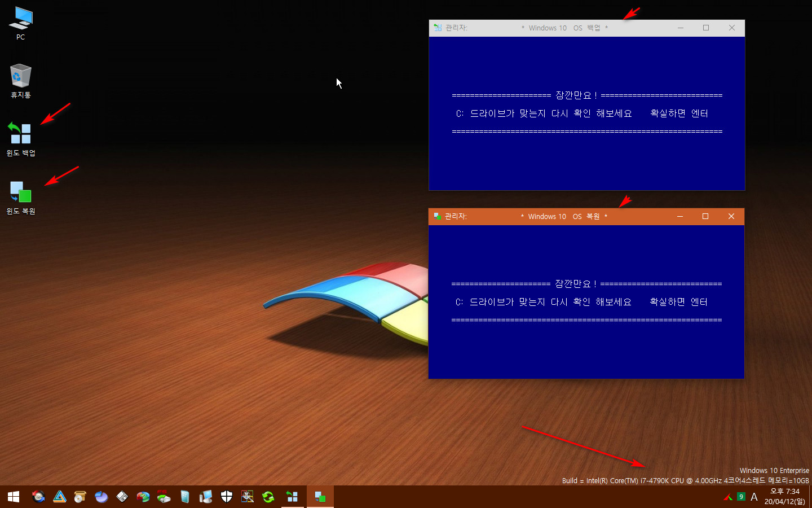812x508 pixels.
Task: Select the 윈도 백업 desktop shortcut
Action: 21,139
